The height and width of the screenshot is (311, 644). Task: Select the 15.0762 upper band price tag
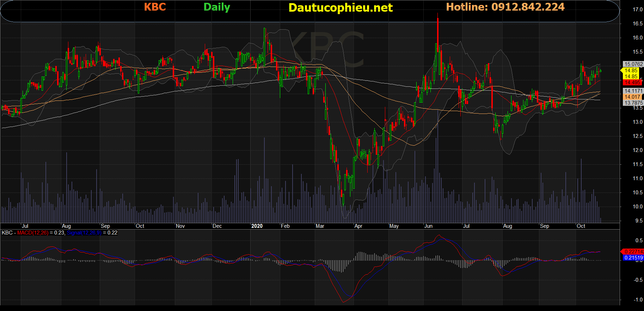tap(633, 64)
